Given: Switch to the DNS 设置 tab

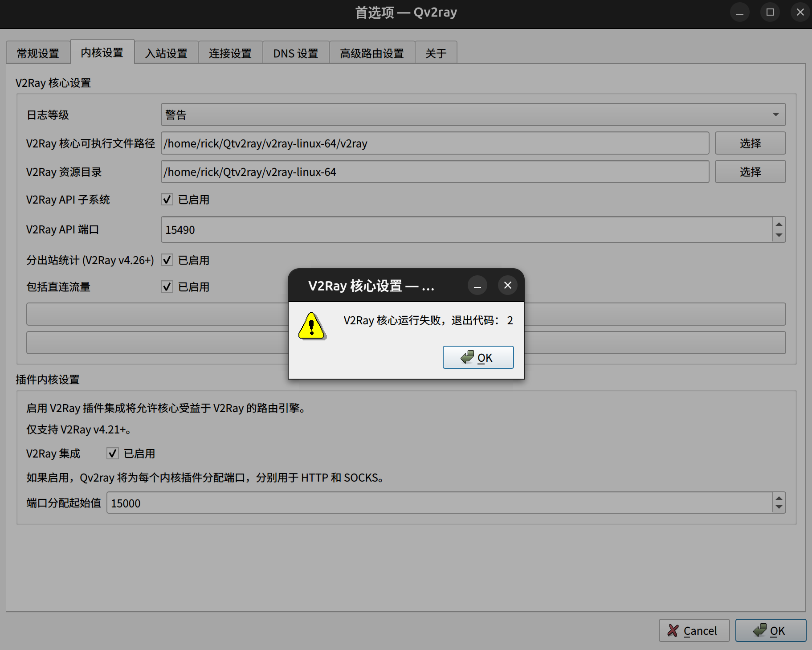Looking at the screenshot, I should tap(296, 53).
